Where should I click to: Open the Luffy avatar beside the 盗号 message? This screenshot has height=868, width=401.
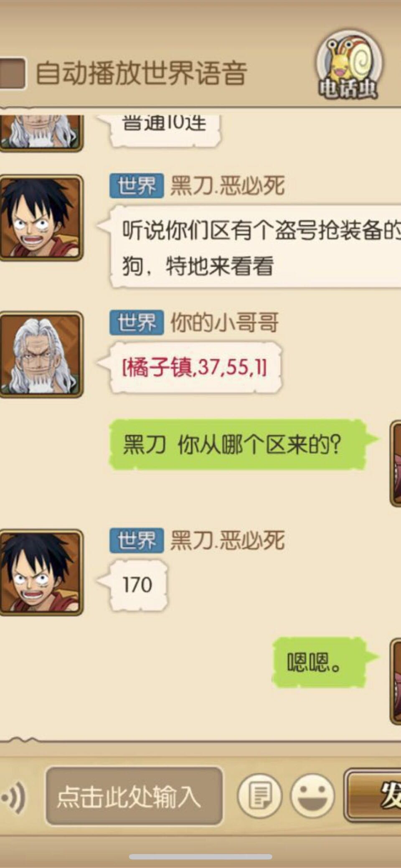41,218
